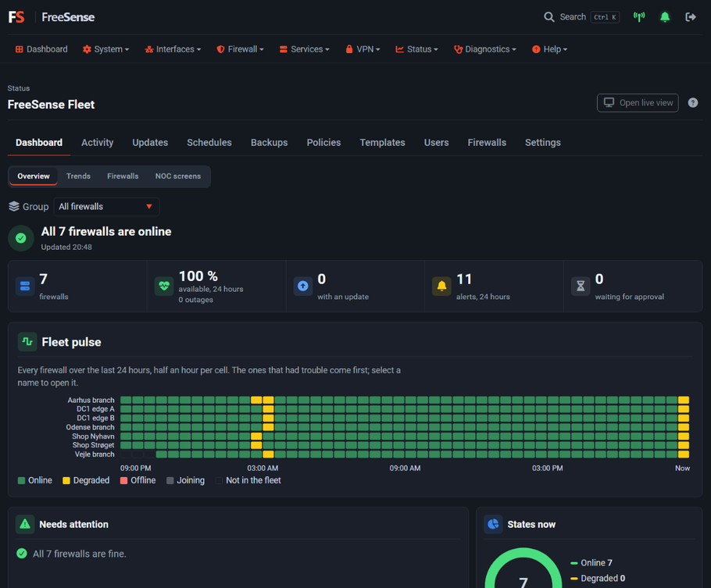The height and width of the screenshot is (588, 711).
Task: Open Odense branch firewall
Action: pyautogui.click(x=90, y=427)
